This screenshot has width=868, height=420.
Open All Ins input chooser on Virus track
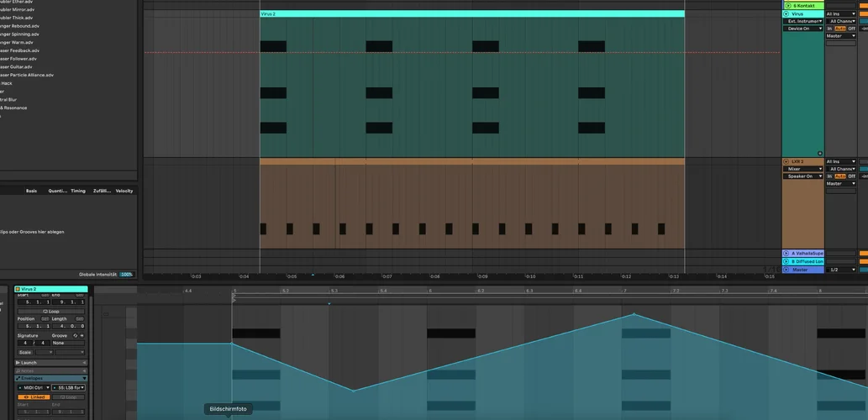pos(841,13)
